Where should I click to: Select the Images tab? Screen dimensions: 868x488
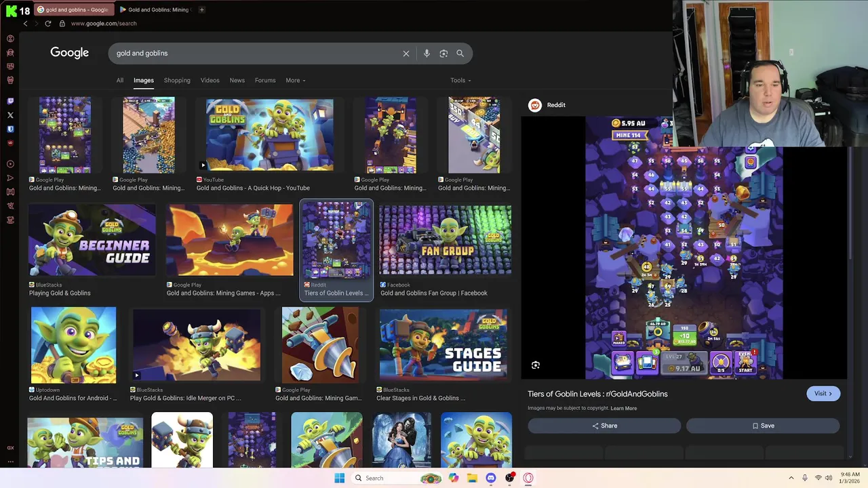tap(143, 81)
